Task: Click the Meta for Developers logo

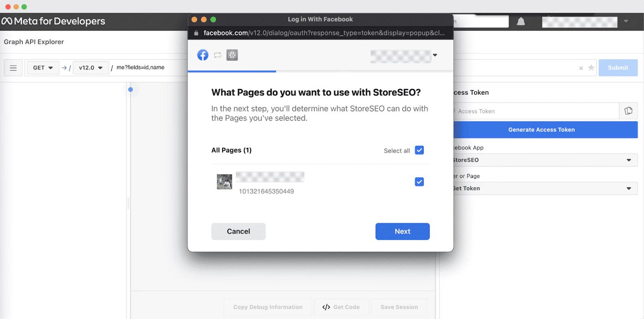Action: pos(53,21)
